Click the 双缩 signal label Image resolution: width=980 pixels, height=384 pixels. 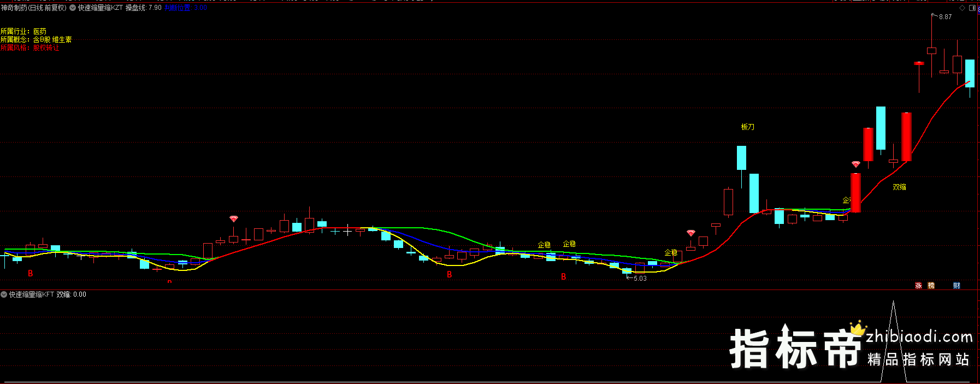(x=899, y=187)
